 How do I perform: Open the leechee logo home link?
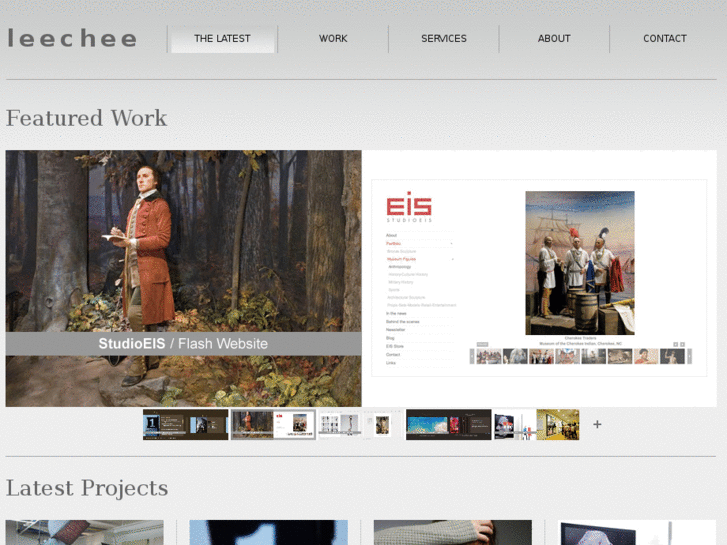(x=72, y=38)
